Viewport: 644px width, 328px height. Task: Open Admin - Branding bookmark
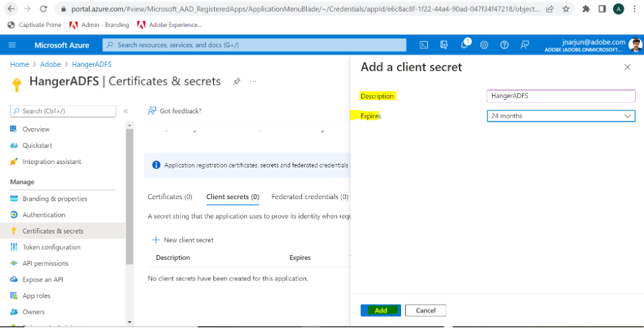click(x=99, y=25)
